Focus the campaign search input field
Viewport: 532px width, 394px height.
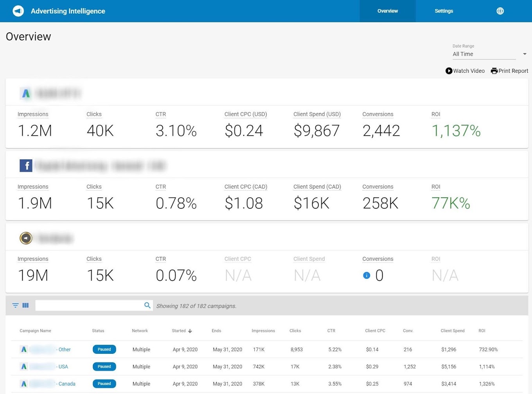click(89, 305)
